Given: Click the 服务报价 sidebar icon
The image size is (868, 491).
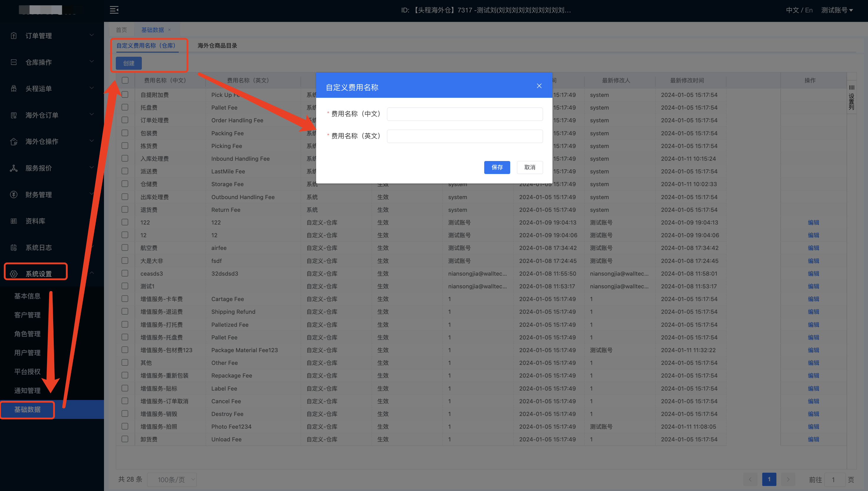Looking at the screenshot, I should pyautogui.click(x=14, y=168).
